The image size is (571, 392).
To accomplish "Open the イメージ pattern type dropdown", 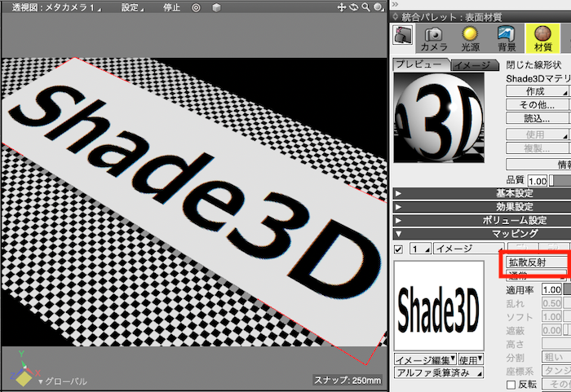I will coord(469,249).
